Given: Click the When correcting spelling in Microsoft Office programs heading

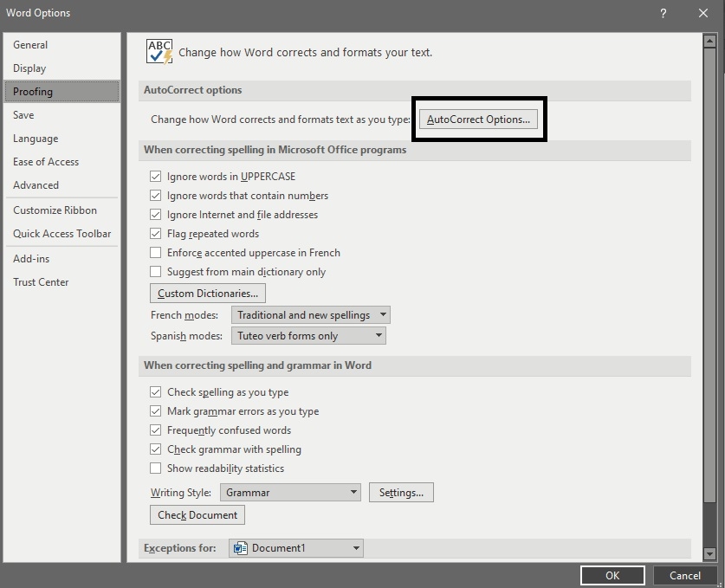Looking at the screenshot, I should click(x=414, y=150).
